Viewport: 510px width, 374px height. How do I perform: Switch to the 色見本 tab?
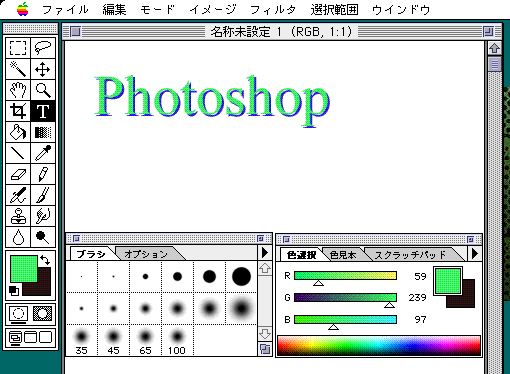click(x=343, y=255)
